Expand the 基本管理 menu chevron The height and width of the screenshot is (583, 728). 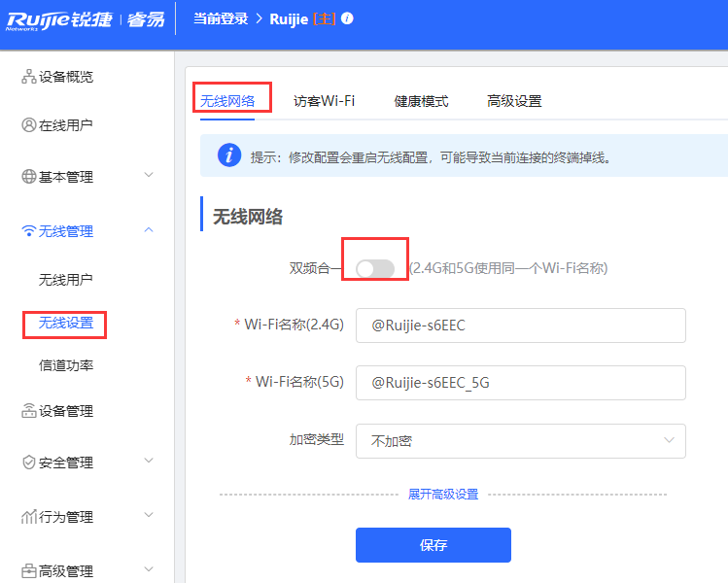pos(149,176)
